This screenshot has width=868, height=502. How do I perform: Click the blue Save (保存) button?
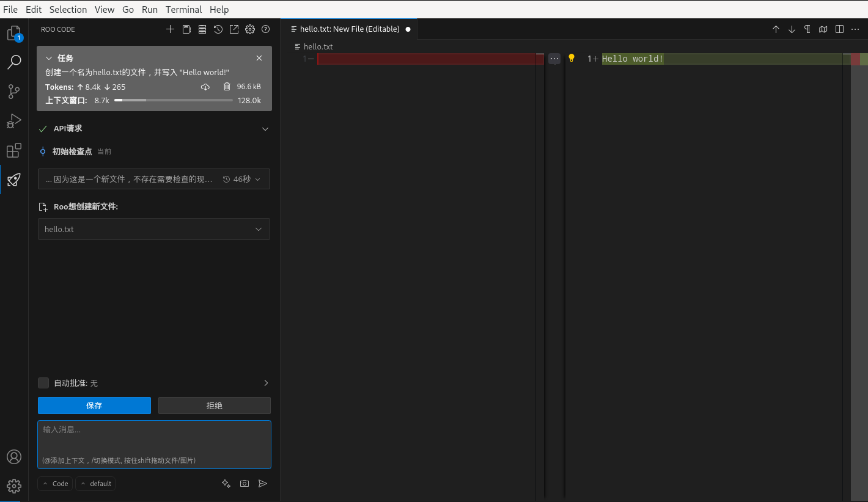point(94,406)
